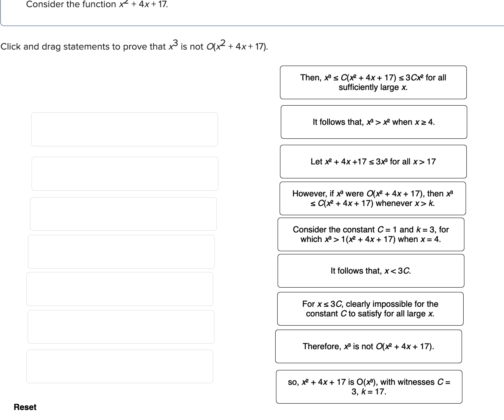This screenshot has width=504, height=420.
Task: Click the first empty answer slot
Action: pos(124,129)
